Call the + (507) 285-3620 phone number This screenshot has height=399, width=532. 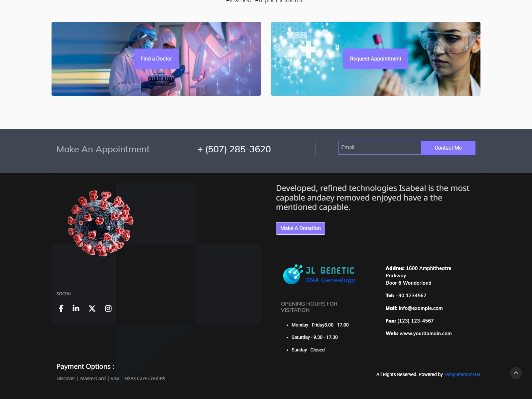(234, 149)
